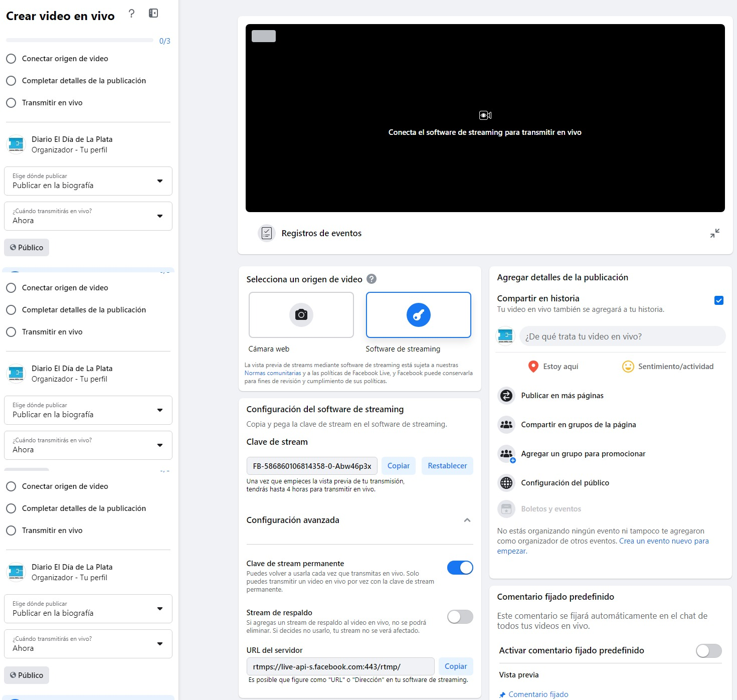737x700 pixels.
Task: Collapse the sidebar using the panel icon
Action: 153,14
